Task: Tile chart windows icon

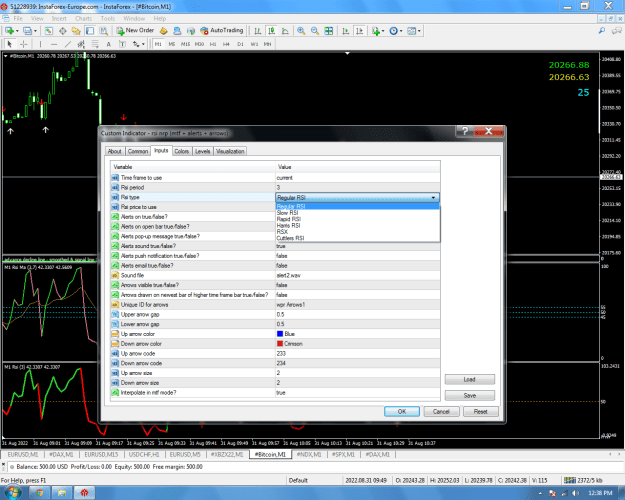Action: pyautogui.click(x=329, y=31)
